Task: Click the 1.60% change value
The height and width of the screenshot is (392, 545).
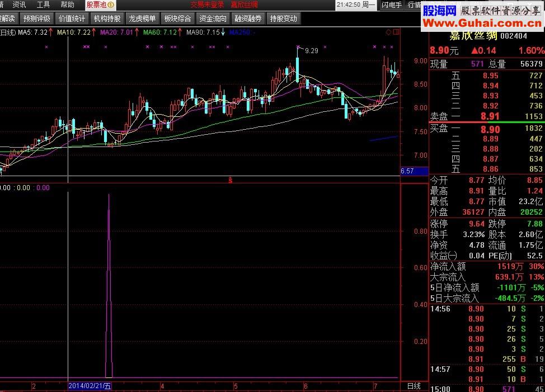Action: click(532, 51)
